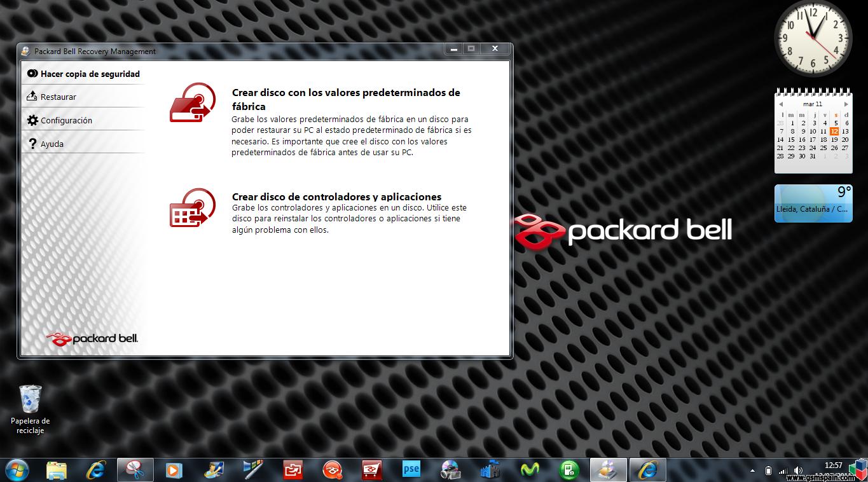Launch the Movistar 'M' taskbar icon
This screenshot has height=482, width=868.
(530, 470)
